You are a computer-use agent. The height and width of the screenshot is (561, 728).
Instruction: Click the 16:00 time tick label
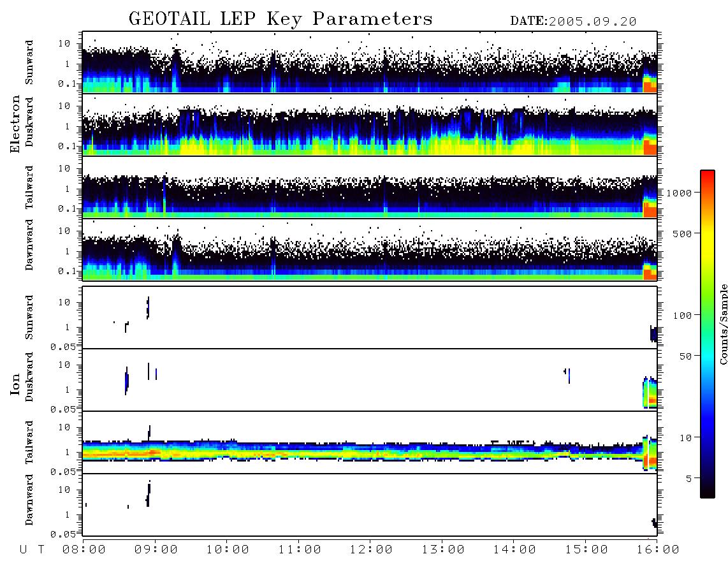click(x=657, y=550)
